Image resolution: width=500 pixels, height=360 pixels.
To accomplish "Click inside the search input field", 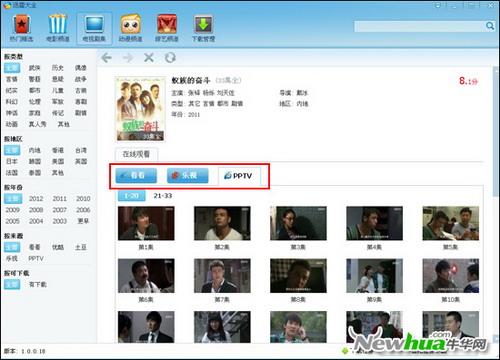I will [419, 26].
